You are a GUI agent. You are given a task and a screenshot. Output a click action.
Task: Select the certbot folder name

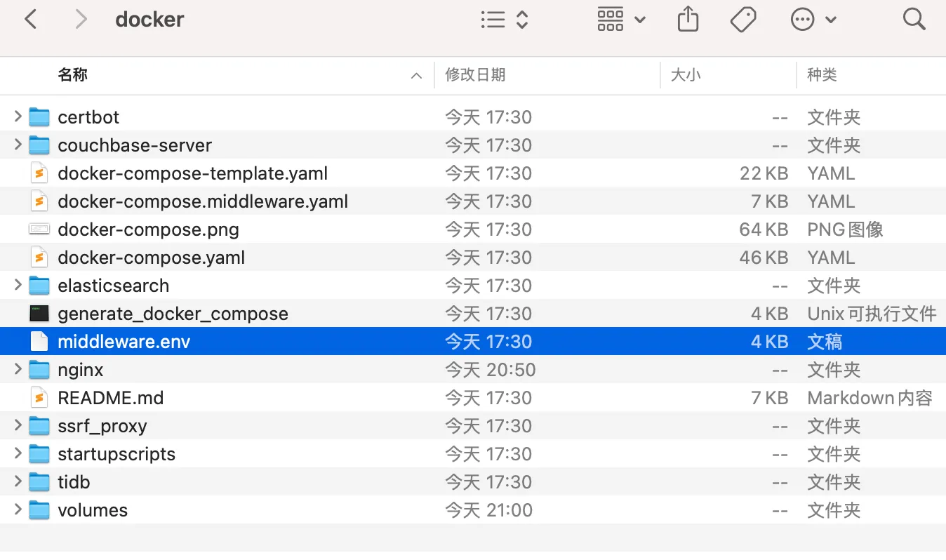pyautogui.click(x=88, y=117)
